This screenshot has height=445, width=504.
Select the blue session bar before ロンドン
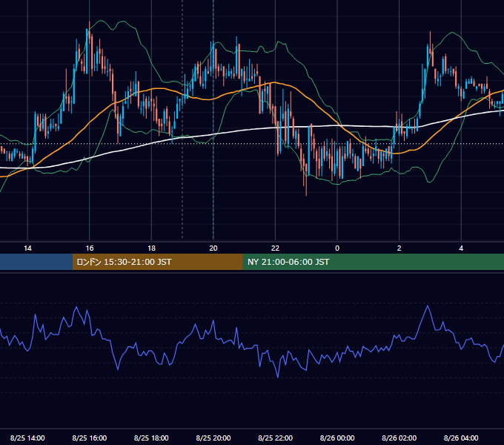pyautogui.click(x=36, y=262)
